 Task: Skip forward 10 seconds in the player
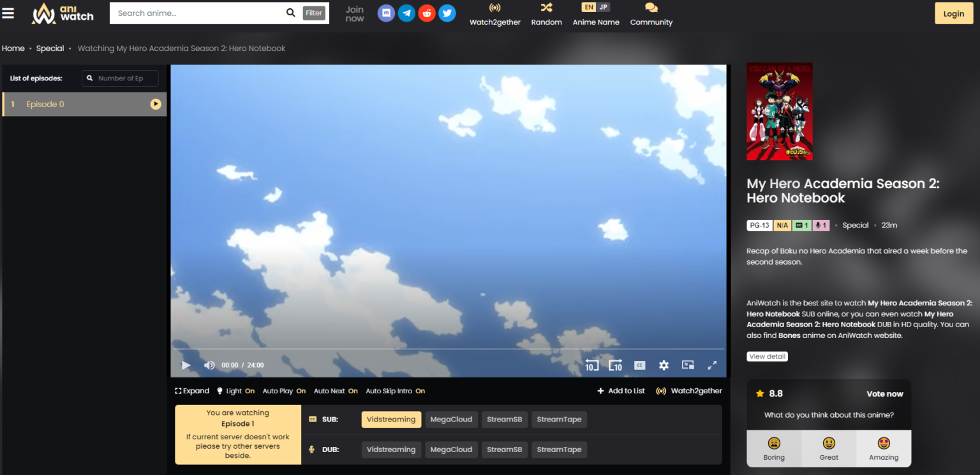point(616,365)
